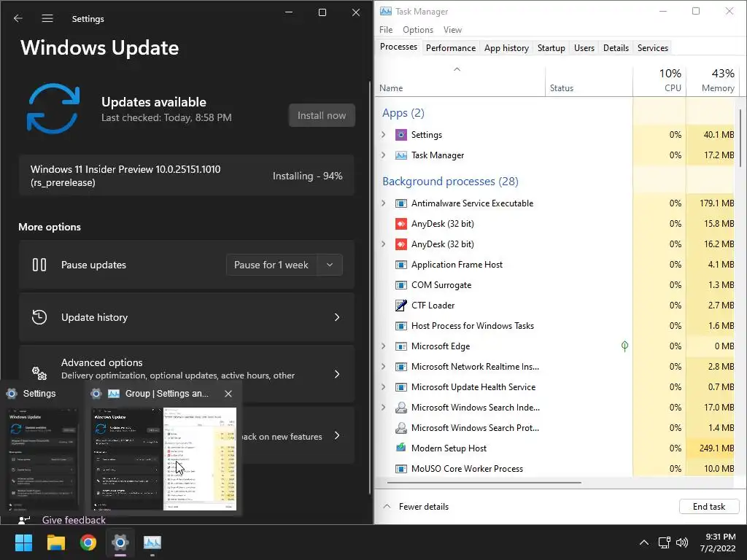
Task: Click the Microsoft Edge green leaf status icon
Action: 624,346
